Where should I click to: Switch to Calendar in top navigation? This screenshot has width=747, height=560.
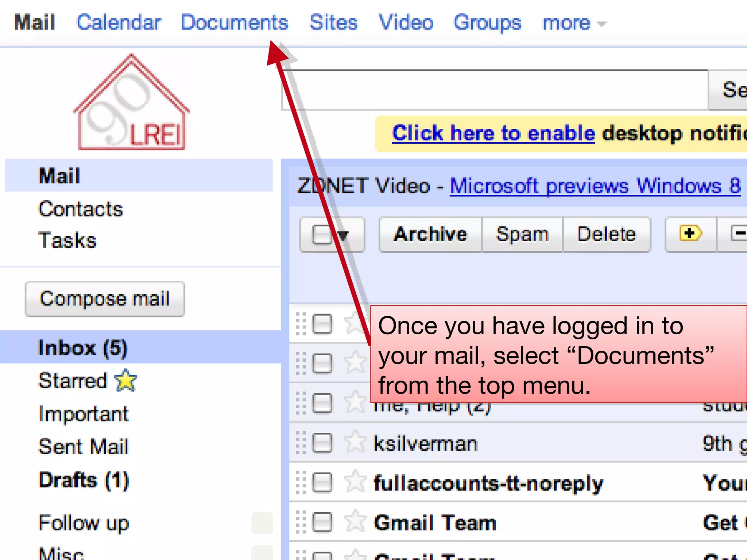[119, 22]
